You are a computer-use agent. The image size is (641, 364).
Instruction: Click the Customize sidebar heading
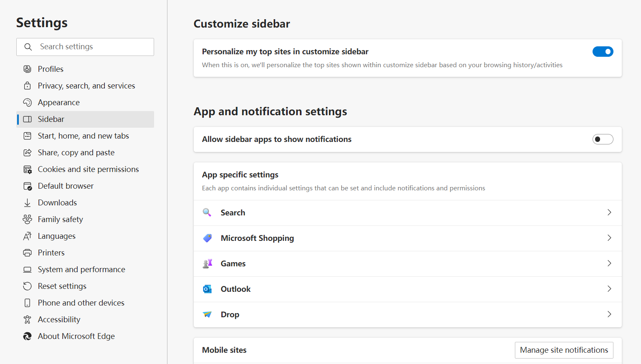click(242, 24)
